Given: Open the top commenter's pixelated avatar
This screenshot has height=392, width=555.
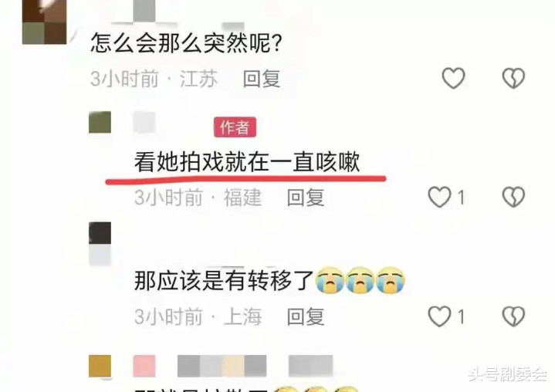Looking at the screenshot, I should pos(44,22).
